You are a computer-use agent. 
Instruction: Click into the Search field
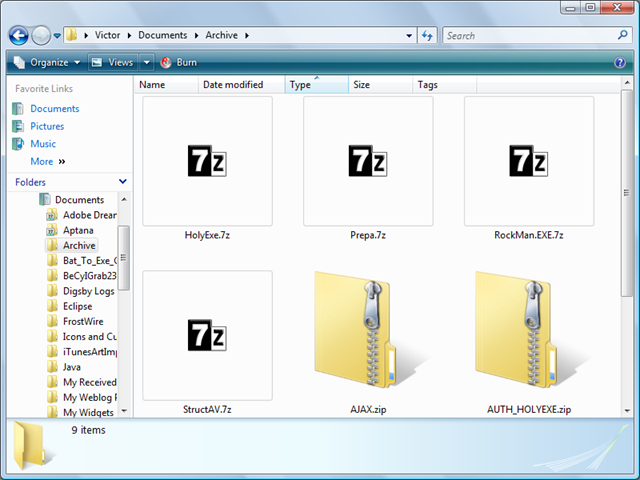click(x=530, y=36)
